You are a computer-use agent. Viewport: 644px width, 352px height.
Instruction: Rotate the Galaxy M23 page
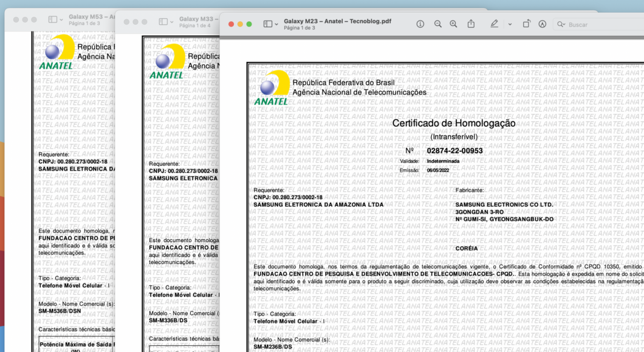click(526, 24)
